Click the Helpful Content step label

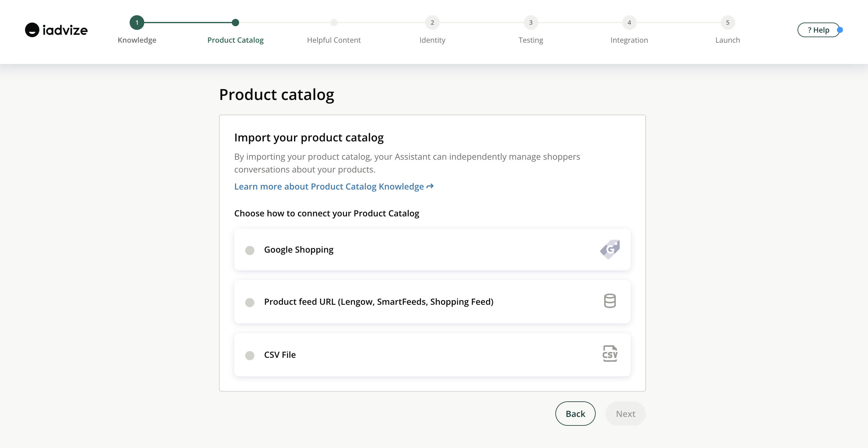[x=334, y=40]
